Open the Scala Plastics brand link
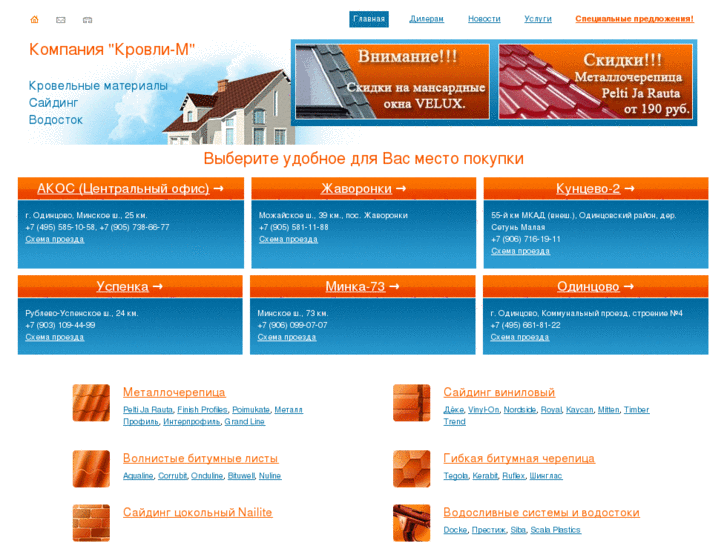Screen dimensions: 727x545 555,530
